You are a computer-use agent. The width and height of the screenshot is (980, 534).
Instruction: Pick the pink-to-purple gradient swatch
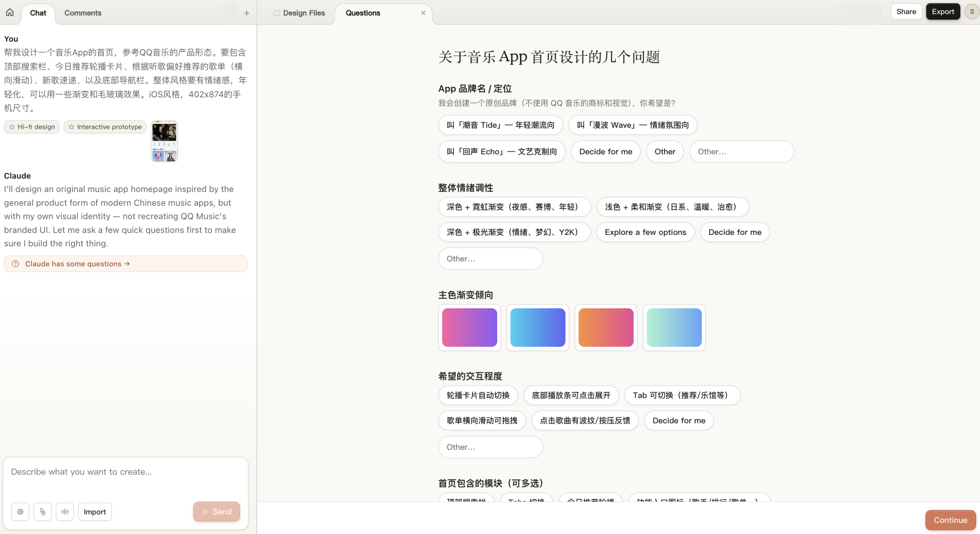pos(469,327)
